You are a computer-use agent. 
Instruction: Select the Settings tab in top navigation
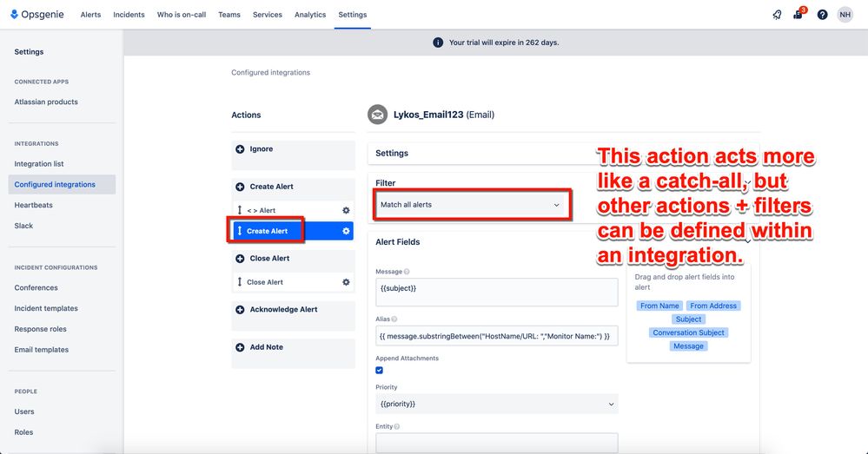point(353,15)
